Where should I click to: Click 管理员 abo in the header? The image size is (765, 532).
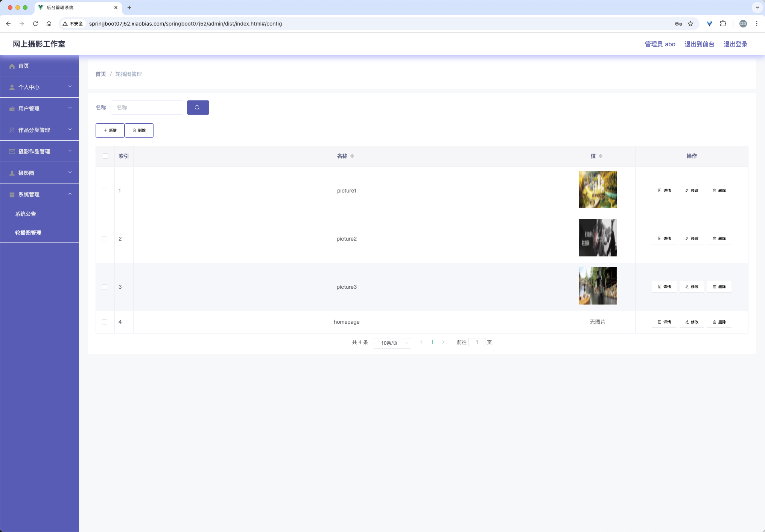tap(660, 44)
